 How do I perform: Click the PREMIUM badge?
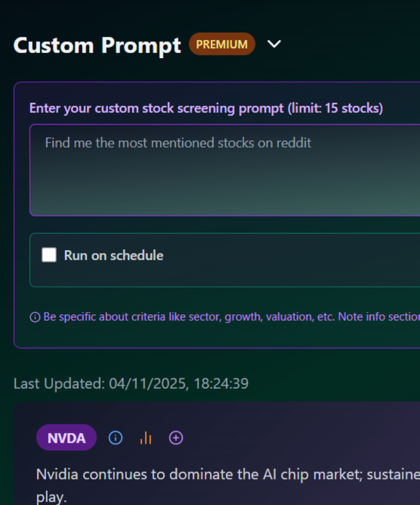point(222,44)
